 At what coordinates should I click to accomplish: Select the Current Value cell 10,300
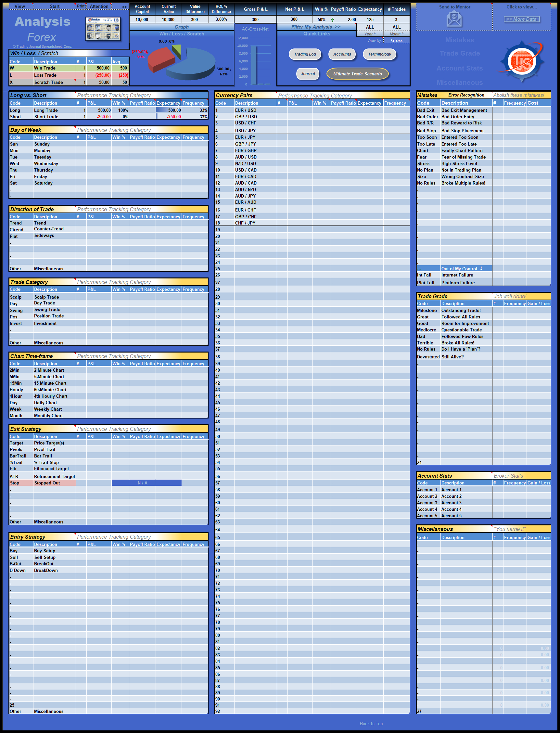pos(168,19)
